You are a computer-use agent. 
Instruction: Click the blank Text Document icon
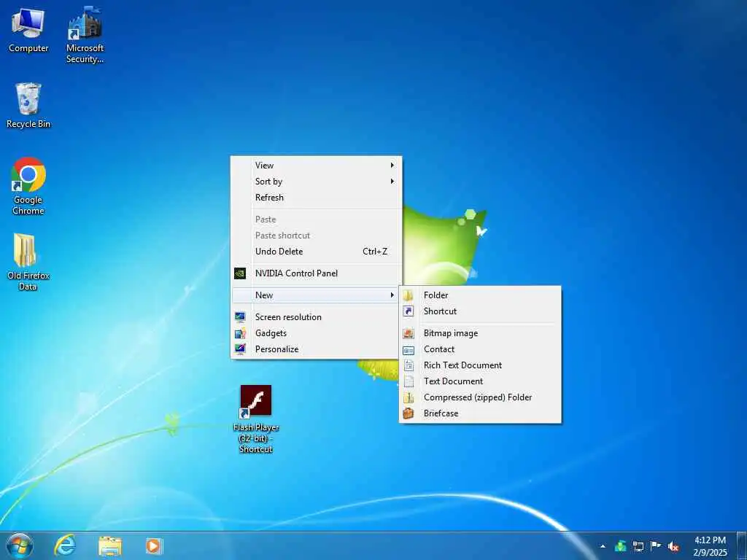click(x=409, y=381)
